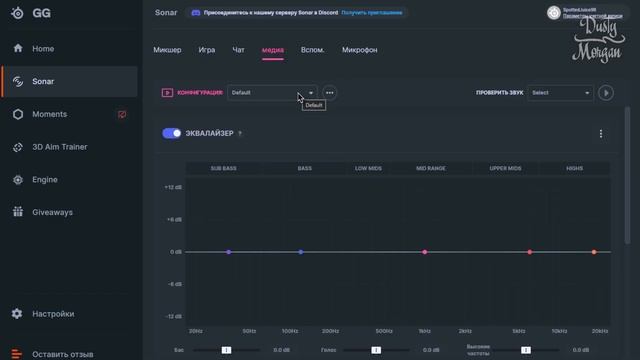The height and width of the screenshot is (360, 640).
Task: Click the Получить приглашение link
Action: click(372, 13)
